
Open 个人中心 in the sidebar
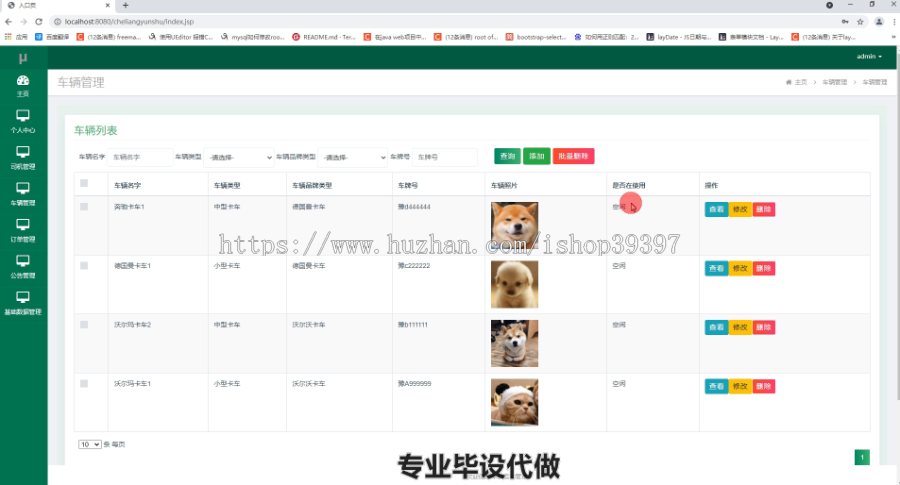[23, 122]
